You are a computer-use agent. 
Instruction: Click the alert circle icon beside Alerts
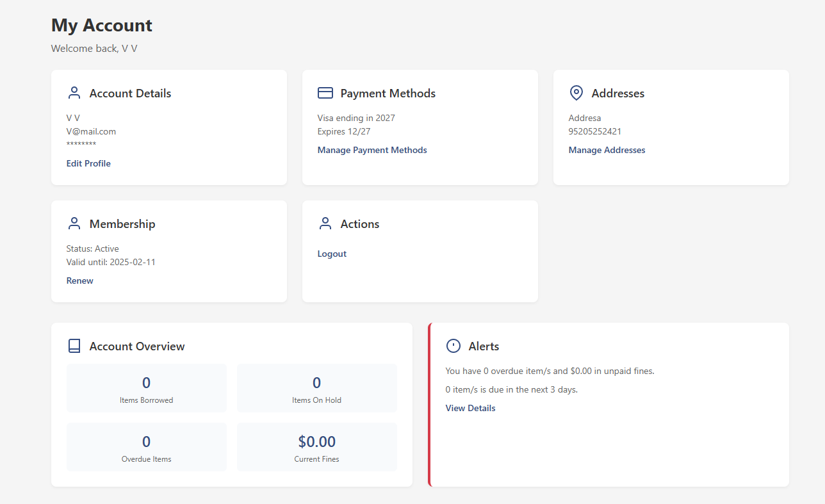pyautogui.click(x=453, y=346)
